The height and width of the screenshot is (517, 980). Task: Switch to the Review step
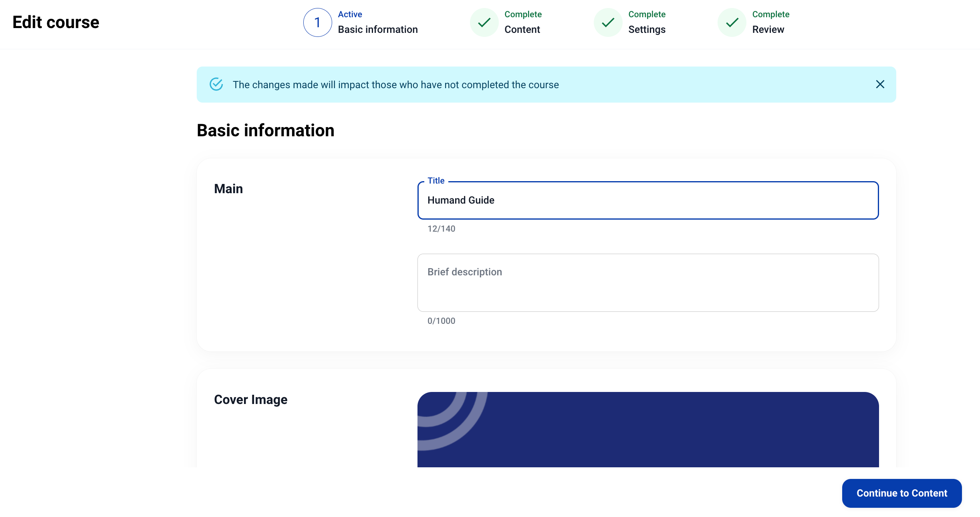tap(768, 29)
